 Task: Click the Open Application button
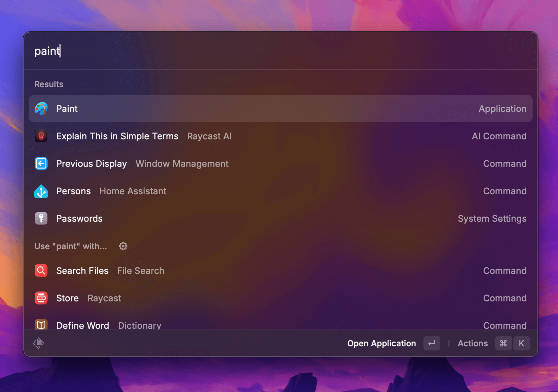click(x=381, y=343)
